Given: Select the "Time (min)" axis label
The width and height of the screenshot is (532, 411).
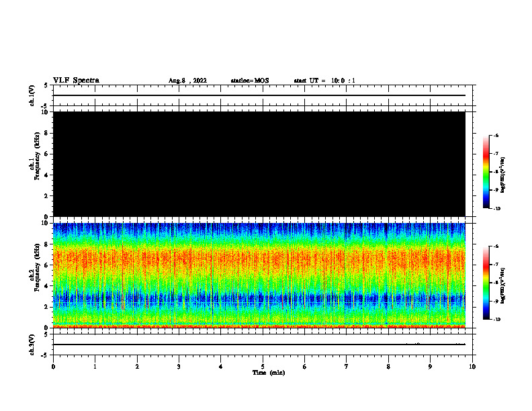Looking at the screenshot, I should point(269,373).
